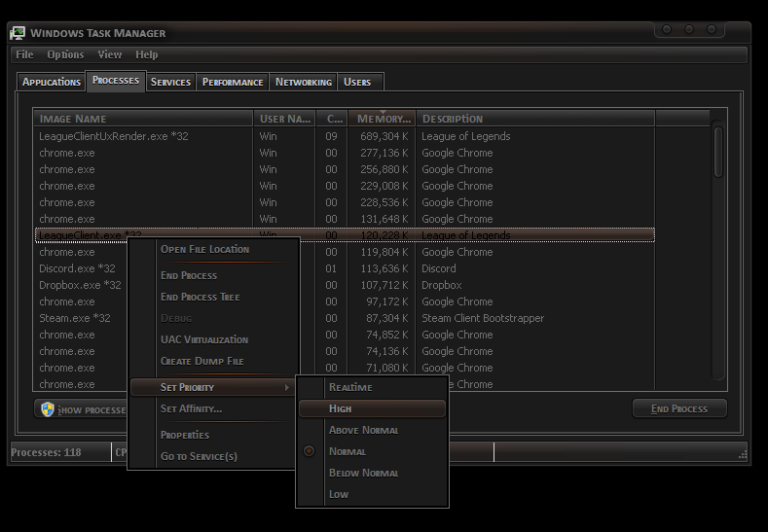Click the 119,804 K memory cell
The image size is (768, 532).
(x=384, y=252)
